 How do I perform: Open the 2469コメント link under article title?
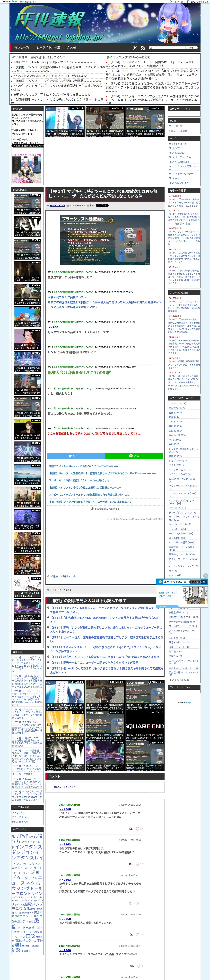click(x=57, y=205)
